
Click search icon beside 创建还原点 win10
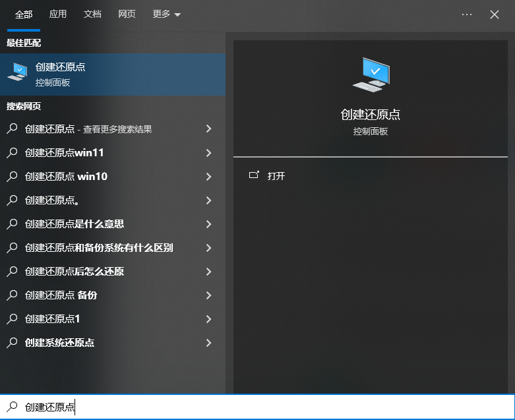(12, 176)
